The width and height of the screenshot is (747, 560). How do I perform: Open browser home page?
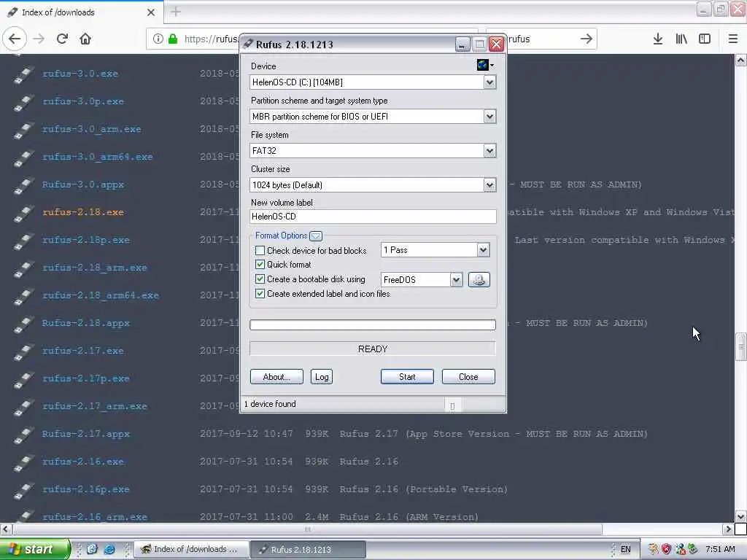pyautogui.click(x=85, y=39)
